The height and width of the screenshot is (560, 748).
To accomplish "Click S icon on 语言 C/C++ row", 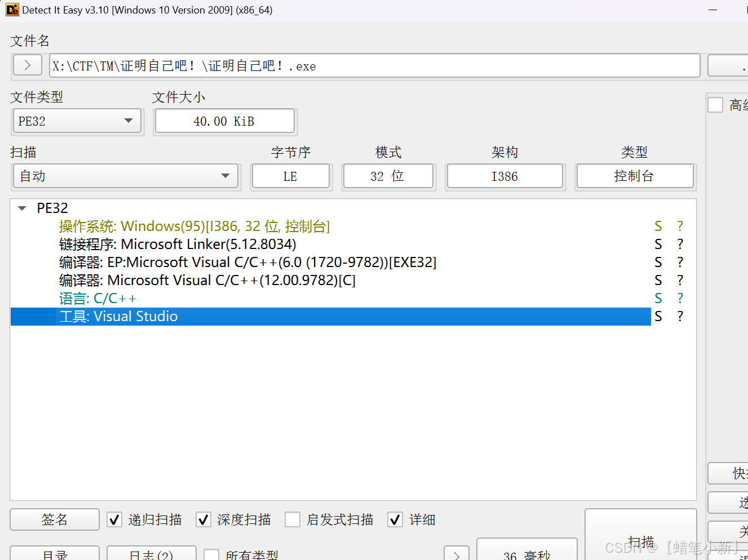I will 658,299.
